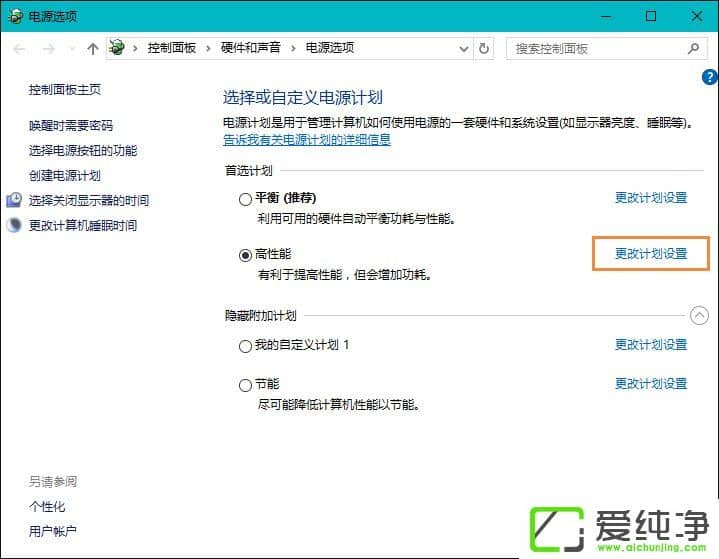Open 告诉我有关电源计划的详细信息 link
The height and width of the screenshot is (559, 719).
(307, 139)
